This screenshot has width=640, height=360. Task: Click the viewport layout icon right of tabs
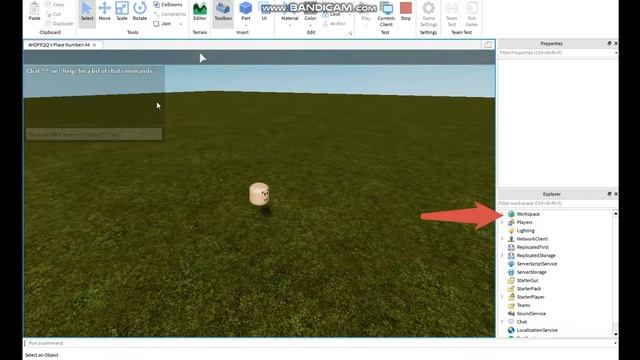click(x=488, y=45)
